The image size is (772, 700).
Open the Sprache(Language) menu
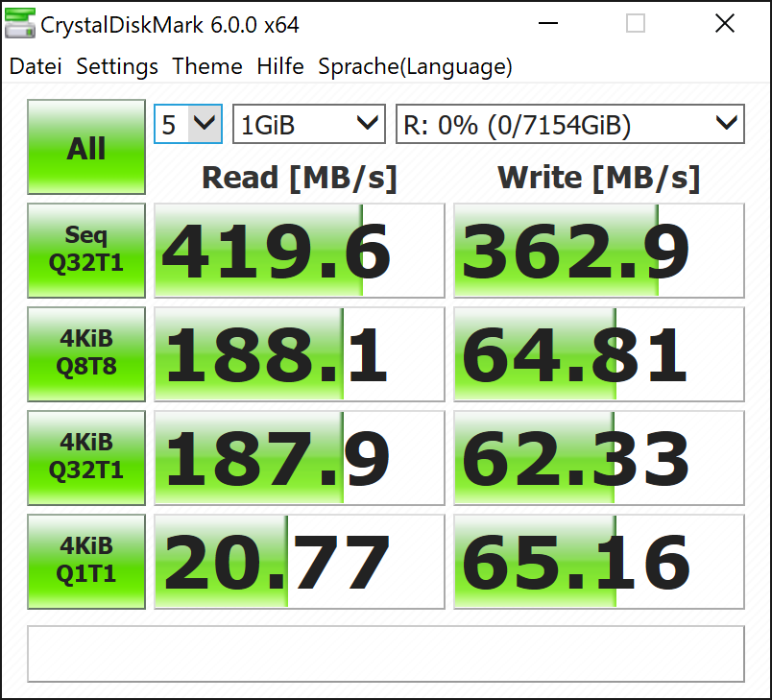415,67
